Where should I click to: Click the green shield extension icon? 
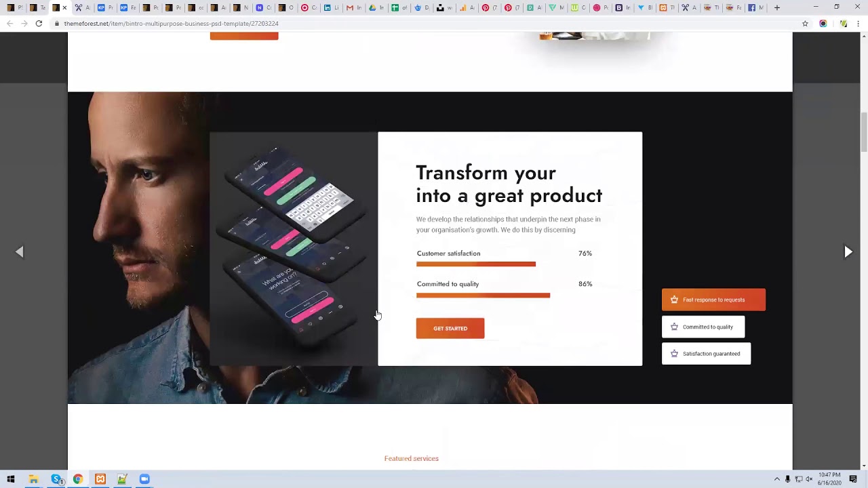click(844, 24)
